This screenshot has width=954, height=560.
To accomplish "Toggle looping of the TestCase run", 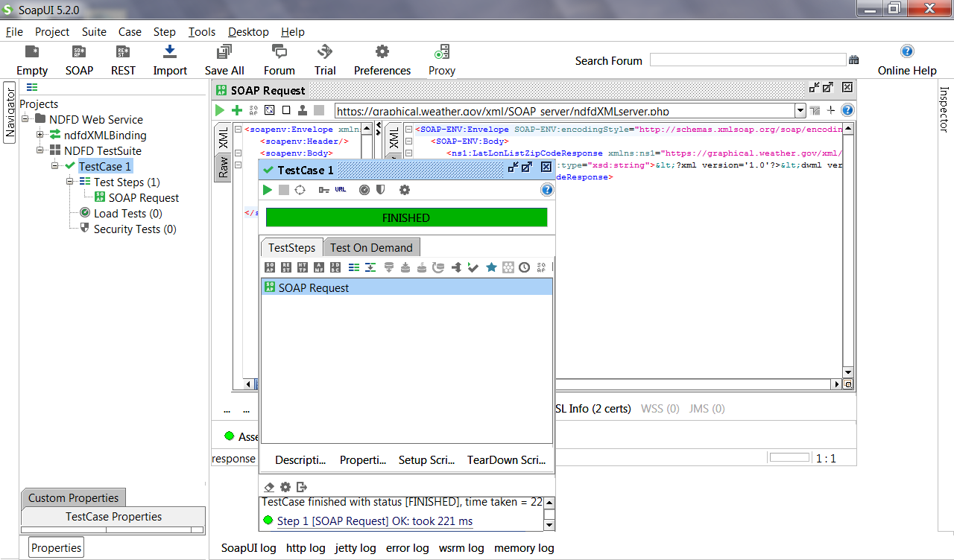I will pyautogui.click(x=300, y=190).
